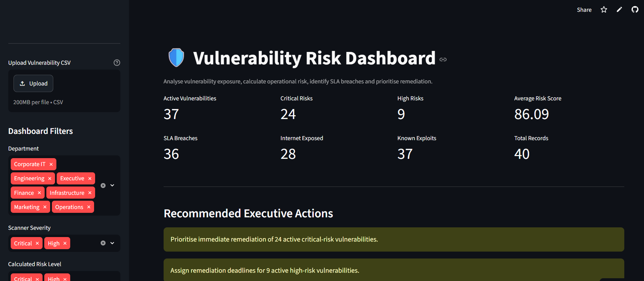
Task: Remove the Finance department tag
Action: 39,193
